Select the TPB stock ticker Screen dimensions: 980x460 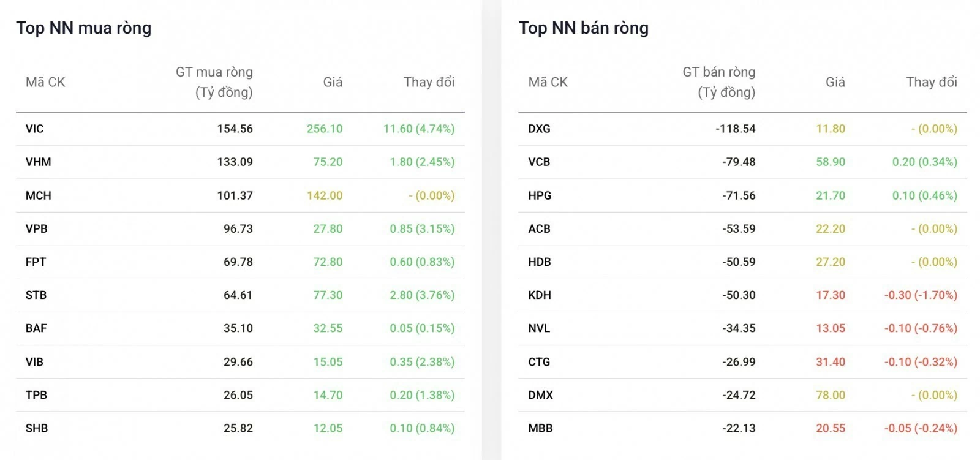pyautogui.click(x=37, y=394)
